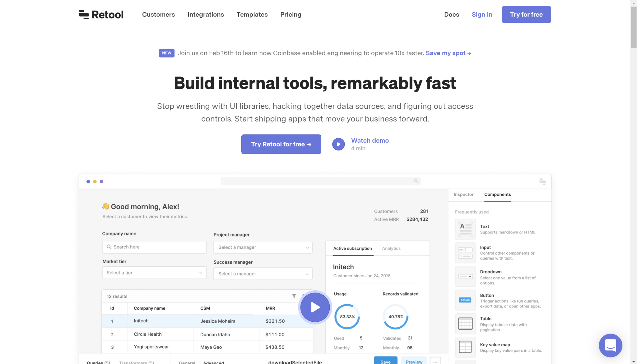Open the Project manager dropdown
This screenshot has width=637, height=364.
tap(263, 247)
